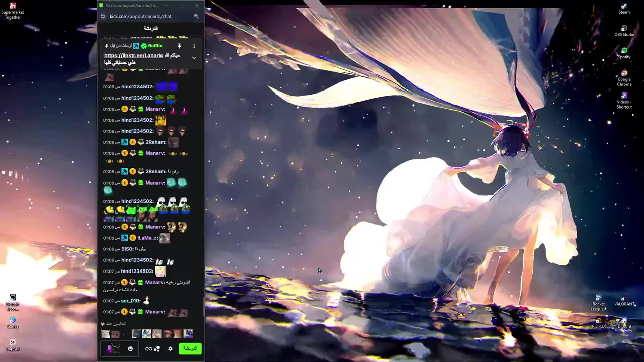
Task: Select the R.E.P.O. desktop icon
Action: click(598, 323)
